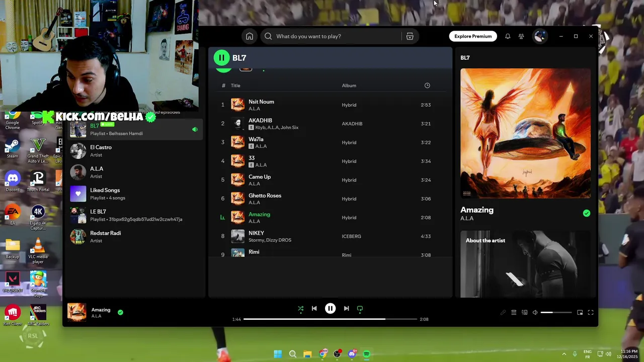This screenshot has height=362, width=644.
Task: Open the 'AKADHIB' album link in Album column
Action: tap(352, 124)
